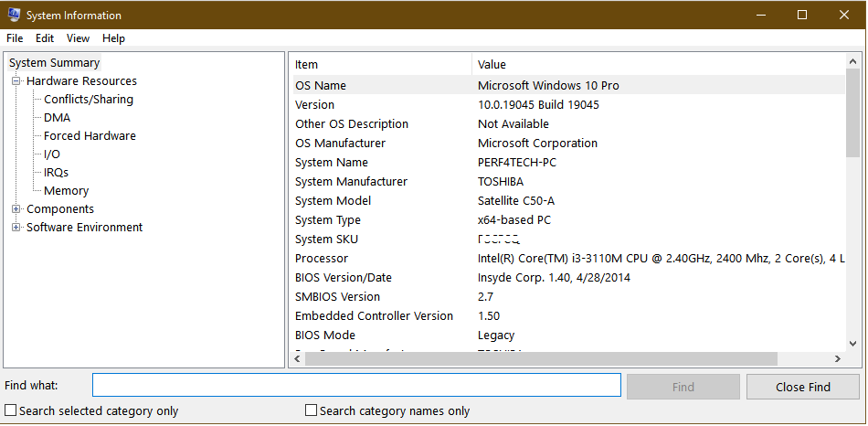
Task: Open the IRQs category
Action: 56,172
